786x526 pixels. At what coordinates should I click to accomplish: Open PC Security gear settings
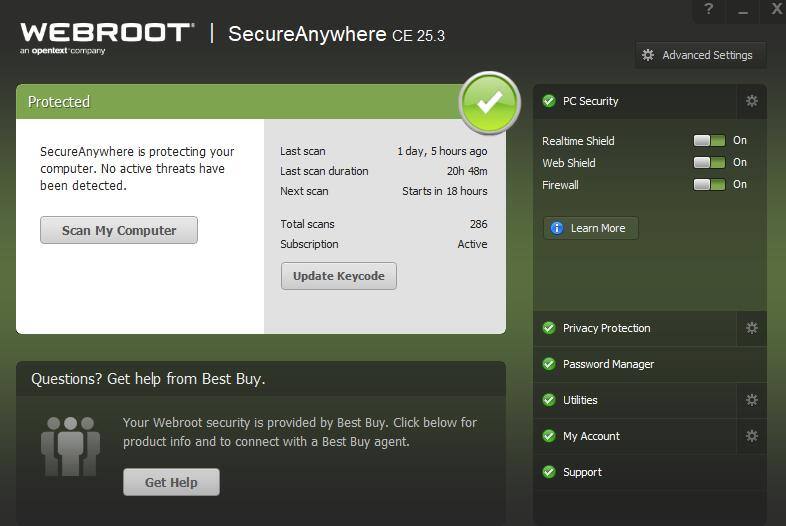click(752, 101)
